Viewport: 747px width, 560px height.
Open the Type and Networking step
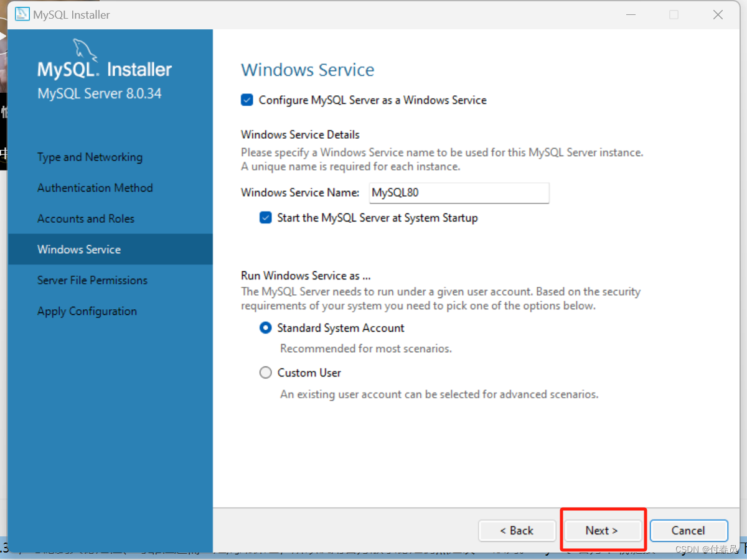(90, 157)
